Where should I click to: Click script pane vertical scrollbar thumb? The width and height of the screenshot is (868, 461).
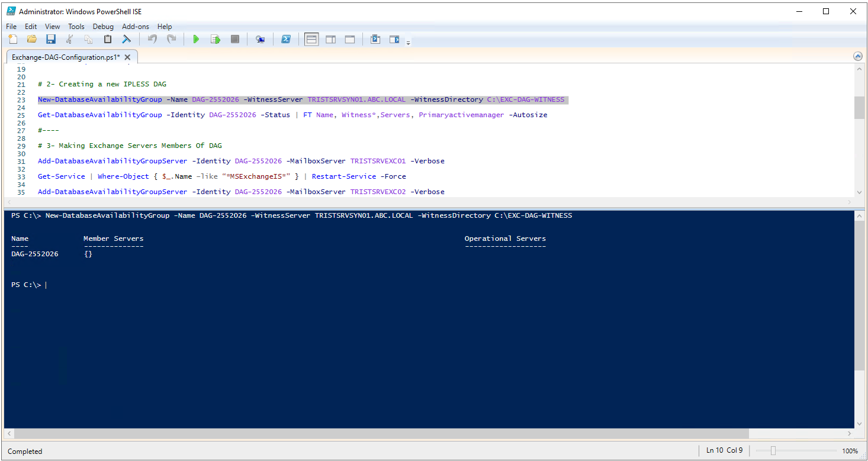tap(859, 108)
